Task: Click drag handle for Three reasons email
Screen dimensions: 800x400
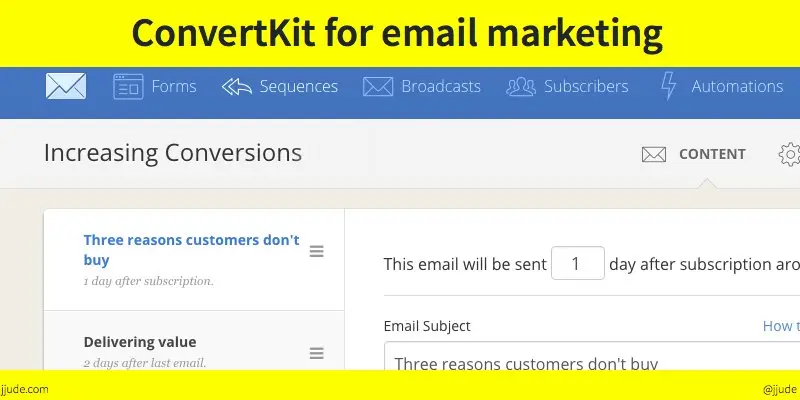Action: pyautogui.click(x=316, y=251)
